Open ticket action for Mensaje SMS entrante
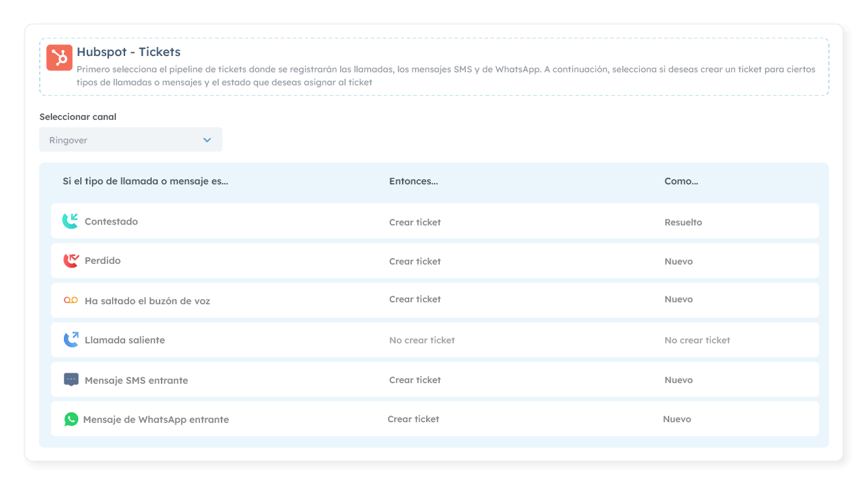 415,380
